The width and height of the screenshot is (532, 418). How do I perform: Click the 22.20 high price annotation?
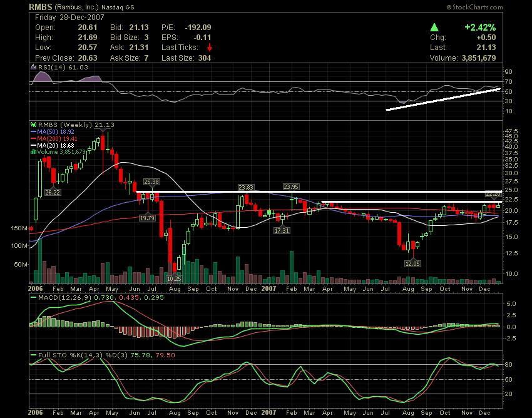(494, 194)
